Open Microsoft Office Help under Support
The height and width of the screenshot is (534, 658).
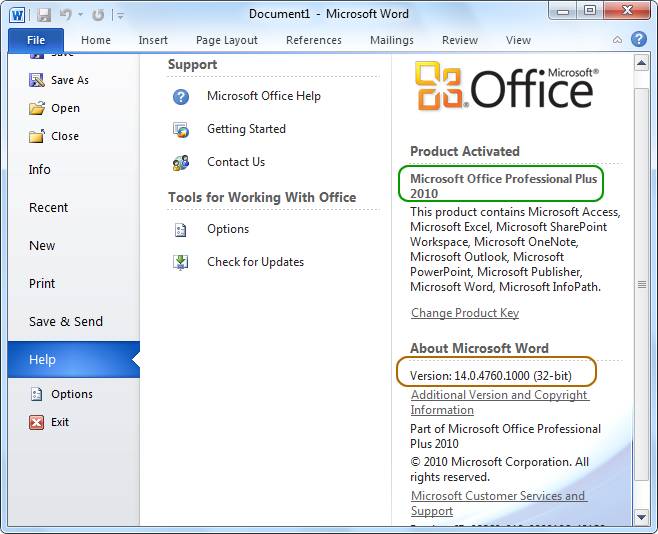click(263, 96)
